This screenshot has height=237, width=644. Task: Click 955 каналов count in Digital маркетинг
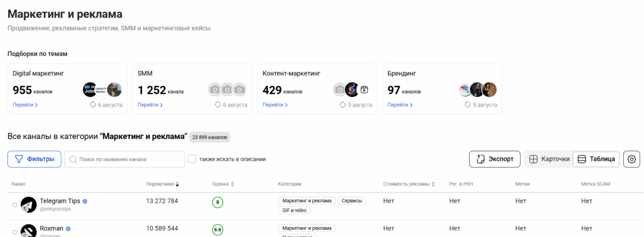[32, 90]
